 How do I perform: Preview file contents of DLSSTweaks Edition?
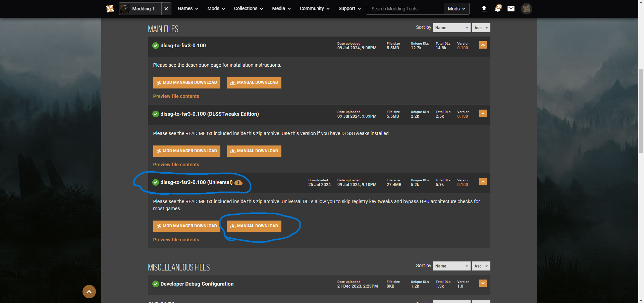(176, 165)
